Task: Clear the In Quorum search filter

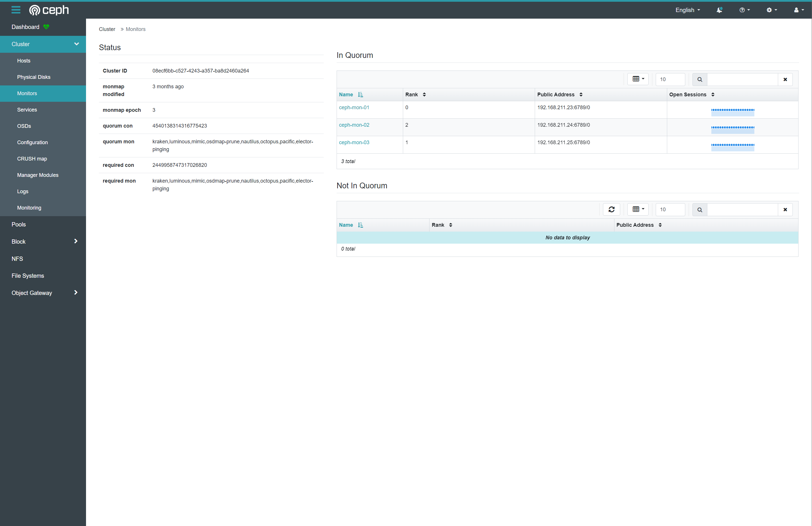Action: tap(785, 79)
